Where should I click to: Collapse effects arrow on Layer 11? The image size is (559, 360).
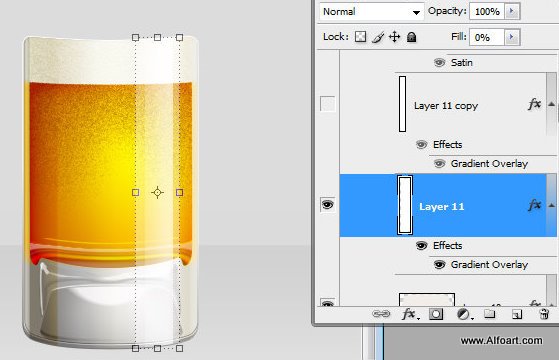[551, 205]
